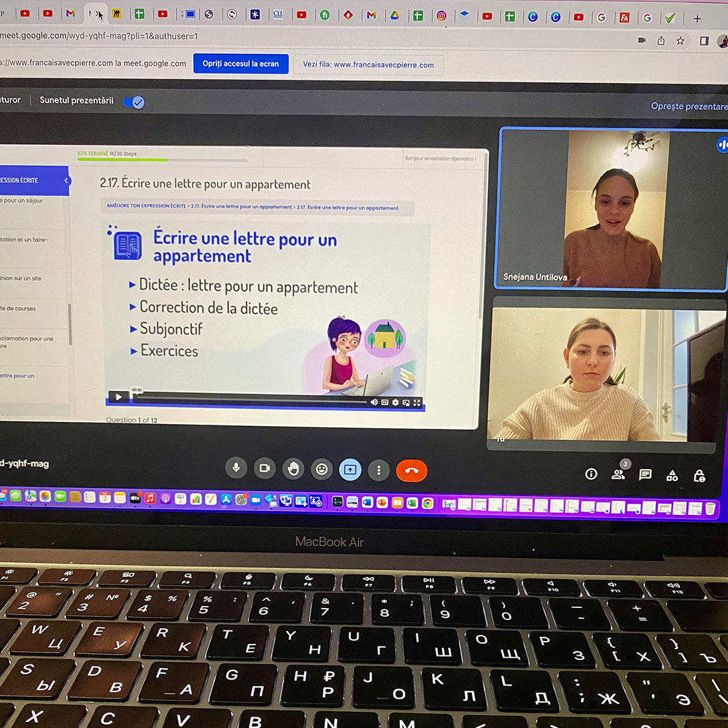Viewport: 728px width, 728px height.
Task: Open the meeting chat panel
Action: point(645,475)
